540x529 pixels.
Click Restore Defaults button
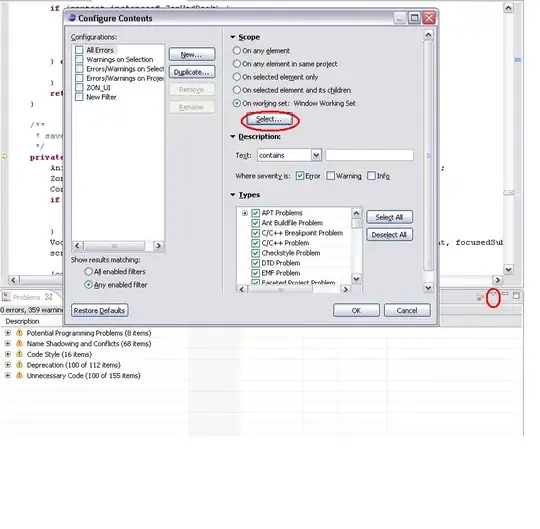100,310
